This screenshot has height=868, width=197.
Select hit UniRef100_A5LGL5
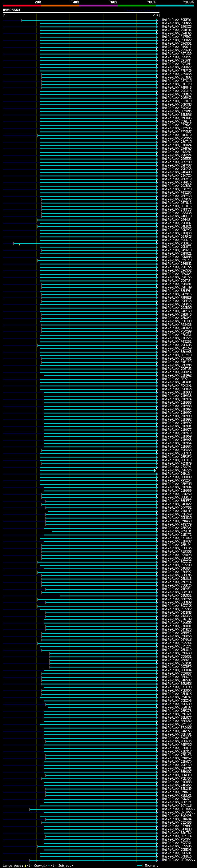tap(177, 244)
